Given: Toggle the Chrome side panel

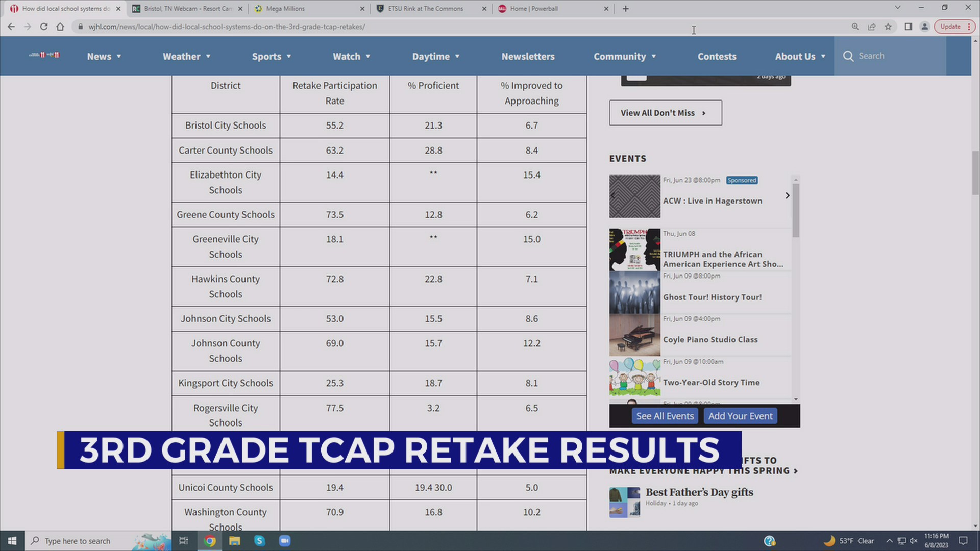Looking at the screenshot, I should pos(909,27).
